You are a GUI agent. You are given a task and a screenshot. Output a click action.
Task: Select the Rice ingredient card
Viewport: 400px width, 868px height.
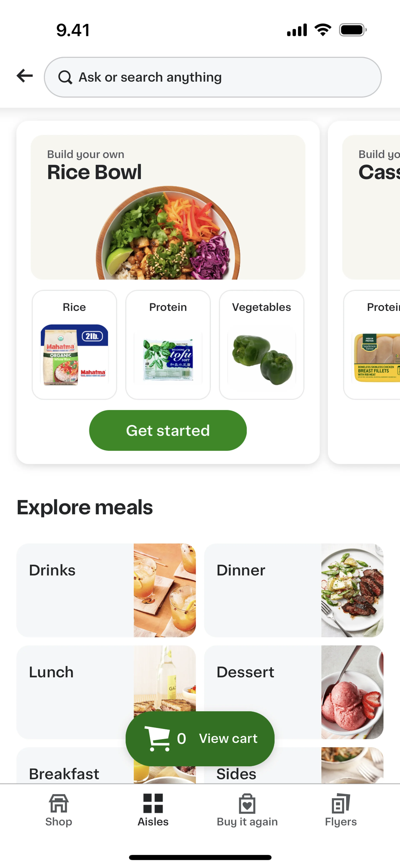pos(74,345)
